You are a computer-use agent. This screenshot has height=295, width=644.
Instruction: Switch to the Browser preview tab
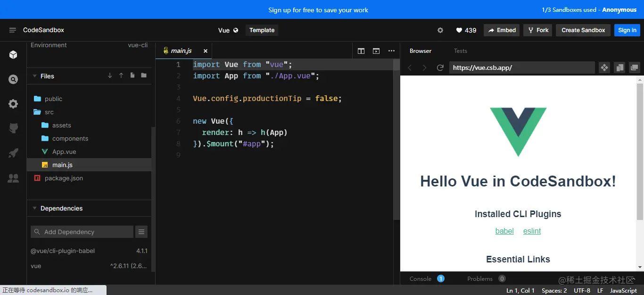click(x=421, y=51)
